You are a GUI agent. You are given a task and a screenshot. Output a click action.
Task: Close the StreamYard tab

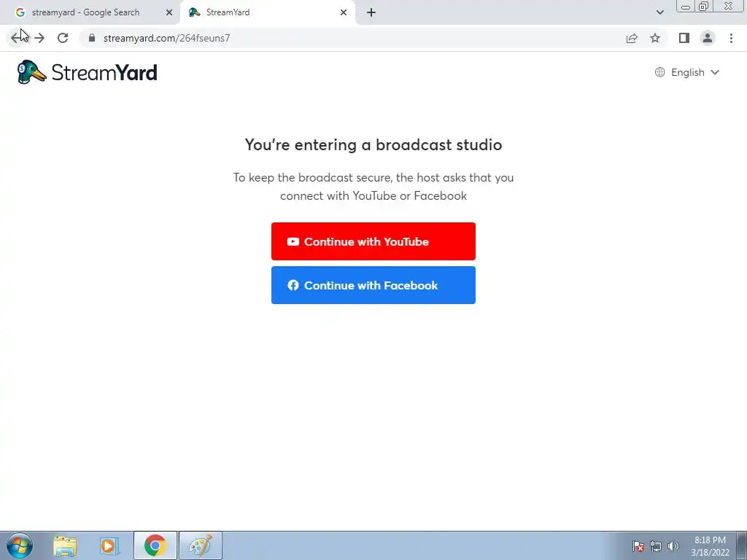pos(344,12)
